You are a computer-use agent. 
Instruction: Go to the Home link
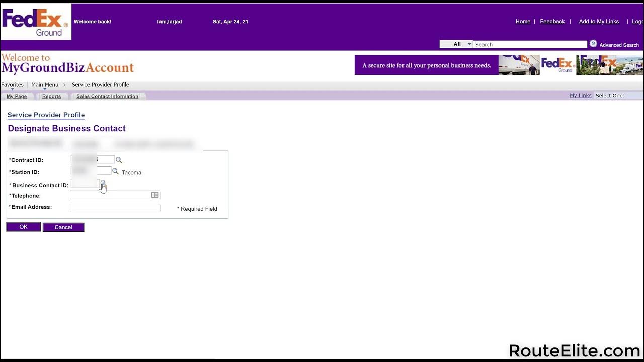[523, 22]
